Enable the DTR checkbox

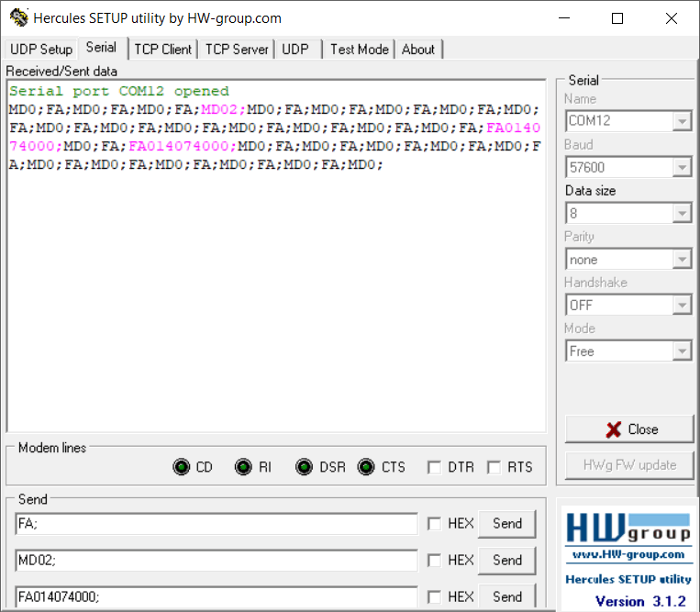click(434, 468)
